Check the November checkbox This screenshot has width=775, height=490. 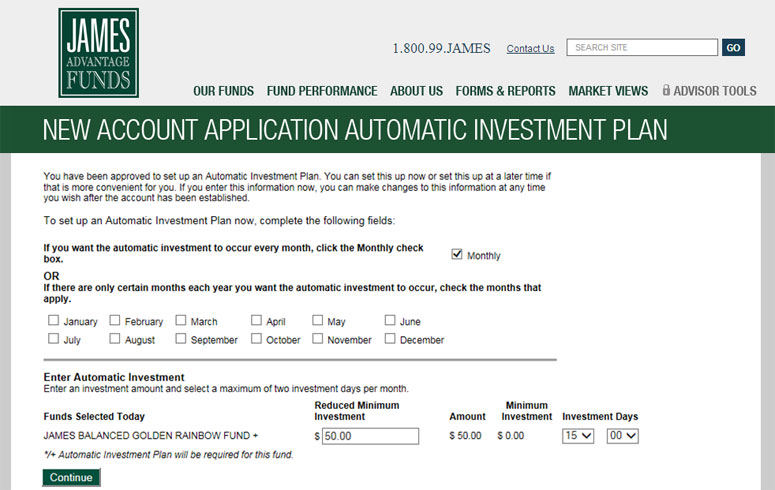point(317,339)
